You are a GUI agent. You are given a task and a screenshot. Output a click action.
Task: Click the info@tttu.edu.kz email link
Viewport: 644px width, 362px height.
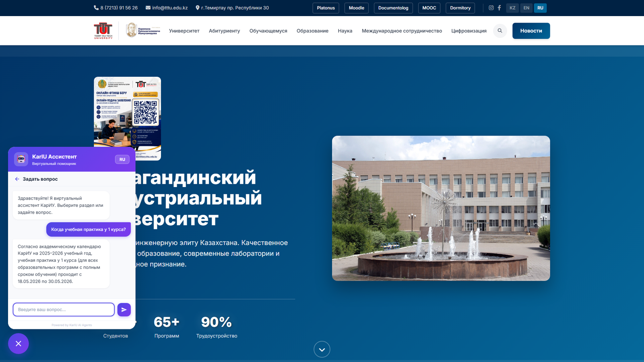pyautogui.click(x=167, y=8)
